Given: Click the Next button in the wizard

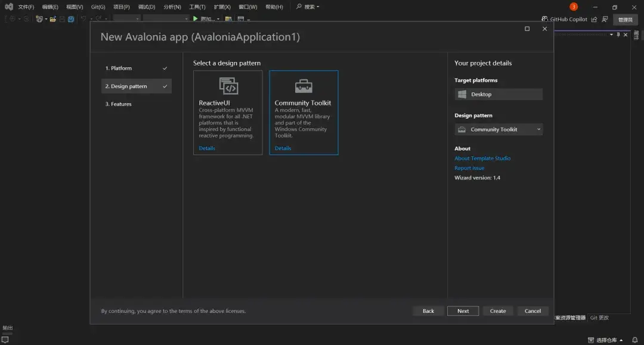Looking at the screenshot, I should pos(463,310).
